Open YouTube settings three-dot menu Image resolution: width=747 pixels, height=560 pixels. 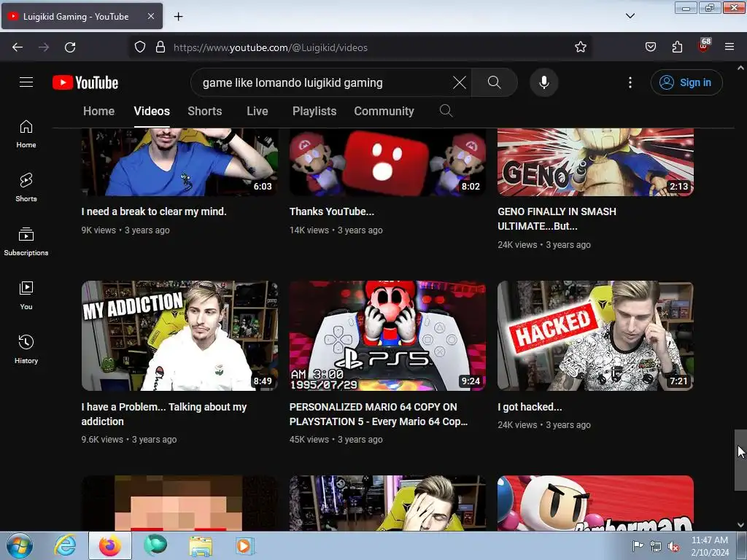[x=630, y=82]
